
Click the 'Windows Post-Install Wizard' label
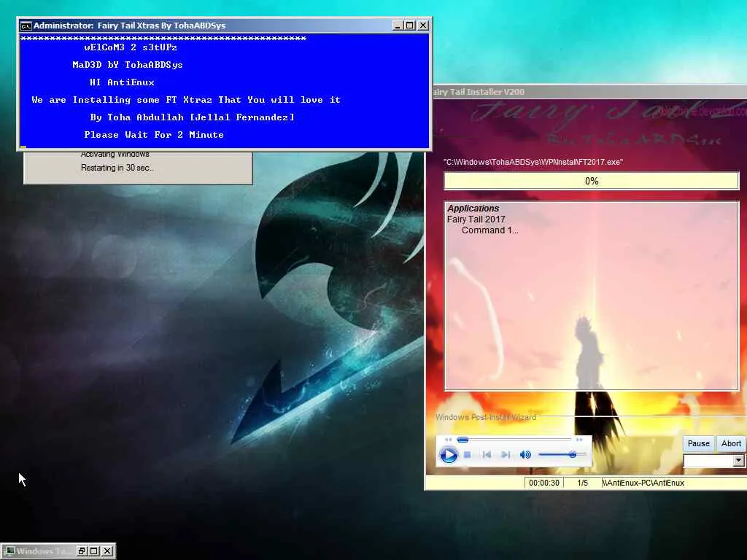[x=485, y=417]
